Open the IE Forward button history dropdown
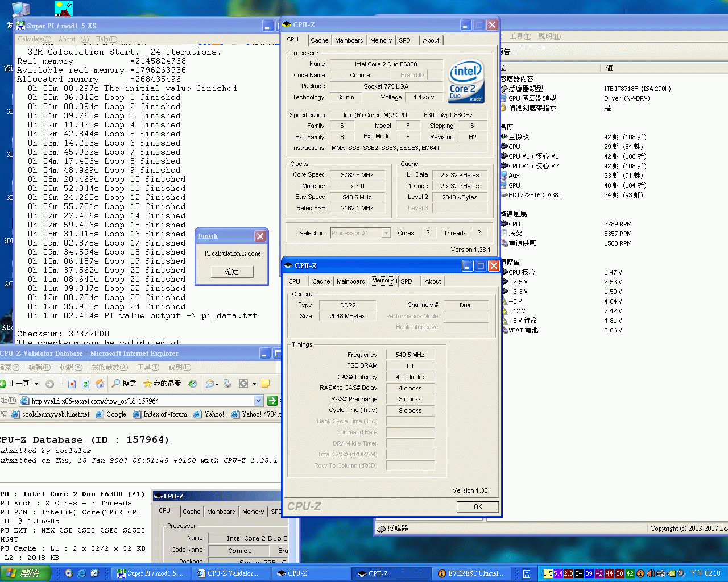This screenshot has height=582, width=728. [60, 384]
